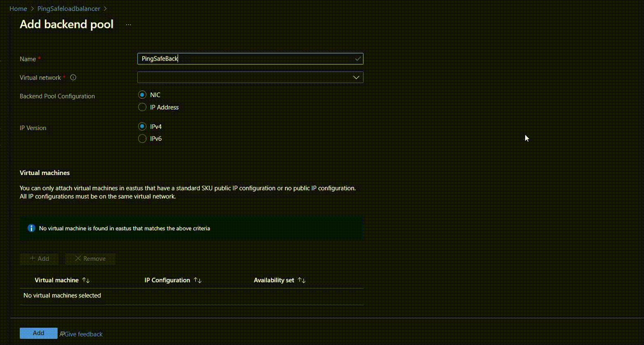Open the ellipsis menu beside Add backend pool
The height and width of the screenshot is (345, 644).
click(x=128, y=25)
